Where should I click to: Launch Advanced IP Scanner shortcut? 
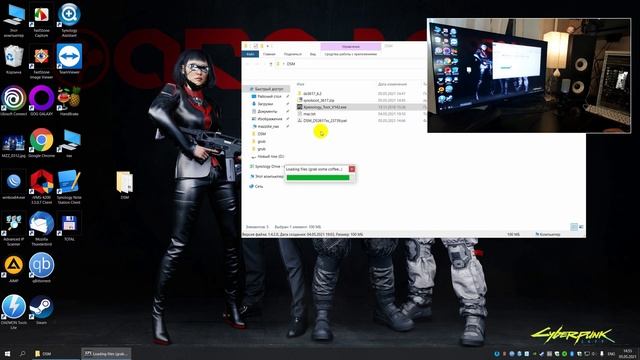(13, 229)
